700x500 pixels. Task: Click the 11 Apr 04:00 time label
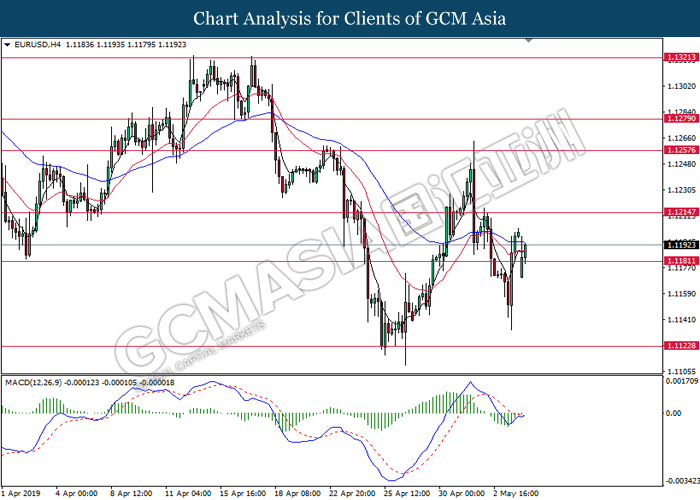(x=188, y=493)
